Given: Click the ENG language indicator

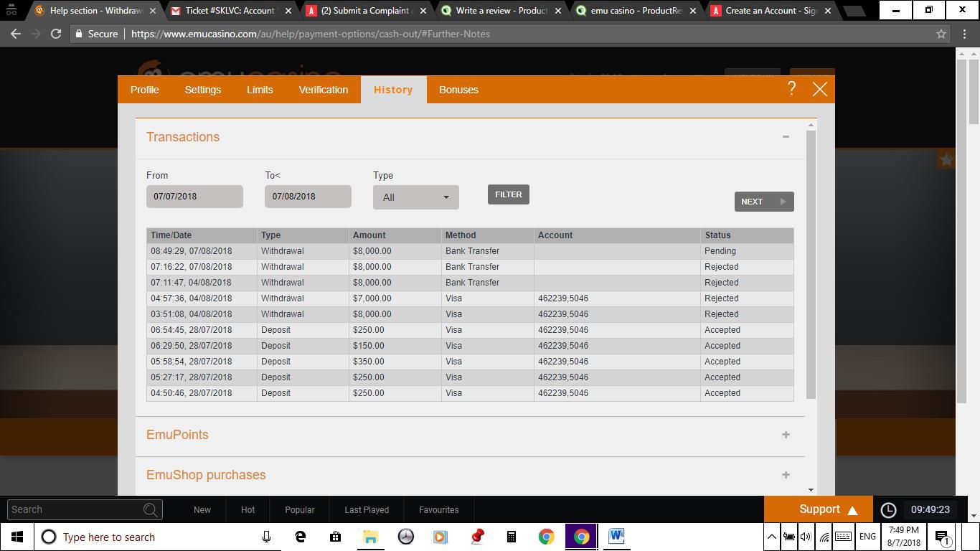Looking at the screenshot, I should click(867, 537).
